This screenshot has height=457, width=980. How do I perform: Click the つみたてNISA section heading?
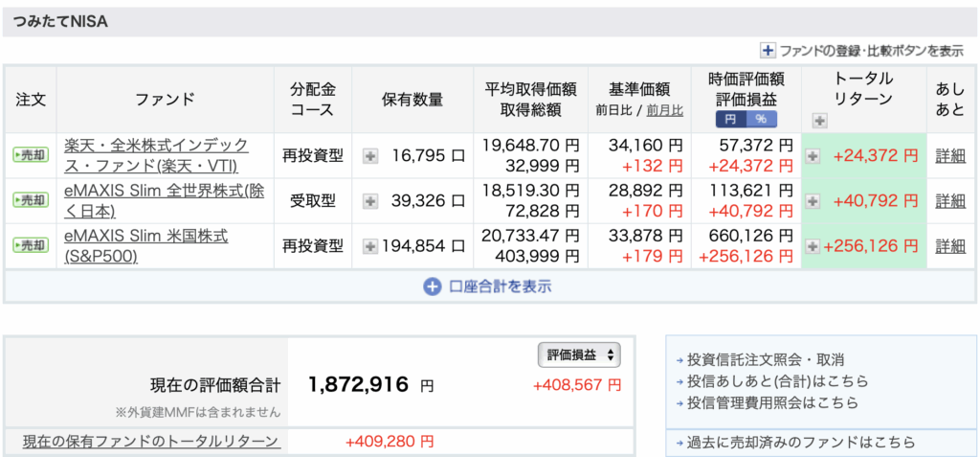(60, 22)
